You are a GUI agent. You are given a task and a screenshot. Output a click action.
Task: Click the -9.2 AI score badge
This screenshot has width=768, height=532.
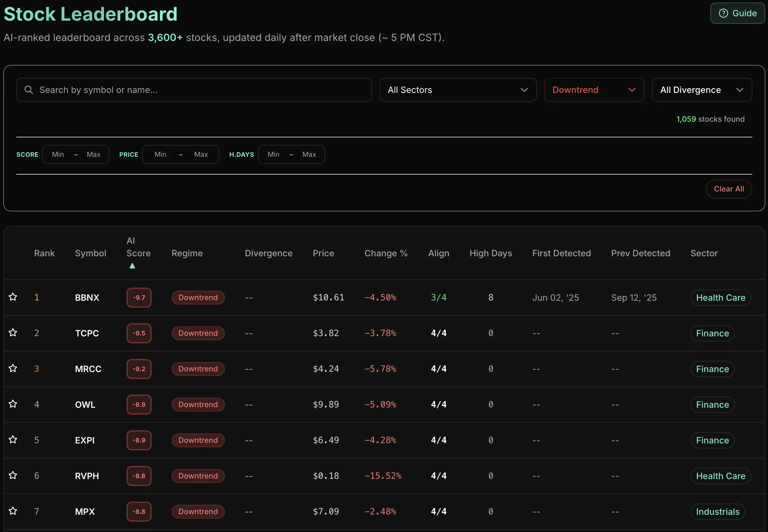pos(139,369)
